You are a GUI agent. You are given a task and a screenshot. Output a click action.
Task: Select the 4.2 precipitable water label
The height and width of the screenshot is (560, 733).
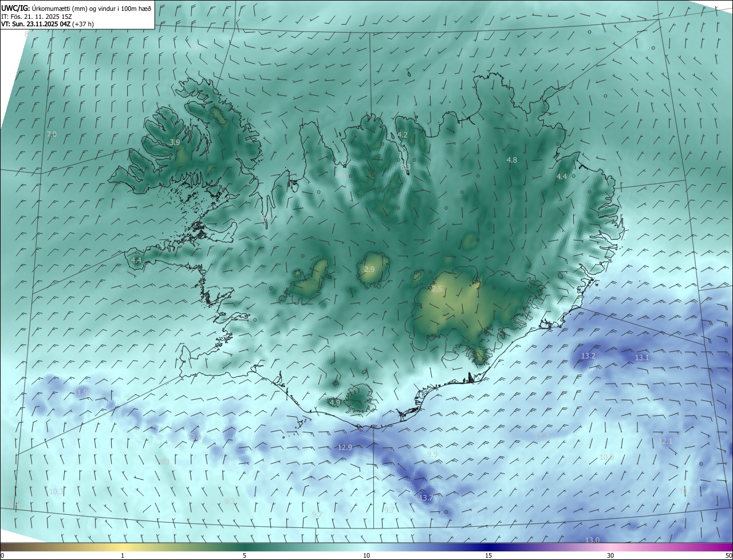[403, 135]
